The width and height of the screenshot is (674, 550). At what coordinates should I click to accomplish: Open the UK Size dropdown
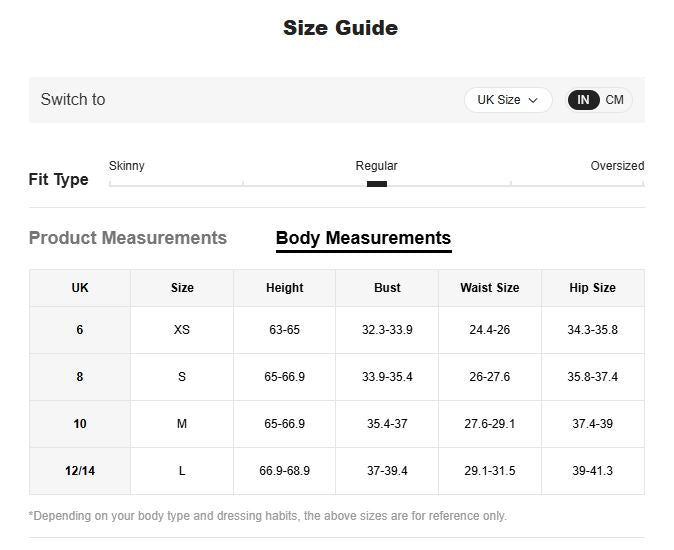[507, 100]
